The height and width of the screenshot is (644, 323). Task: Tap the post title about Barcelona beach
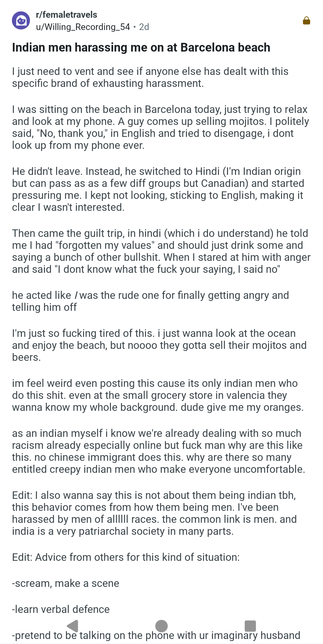click(x=141, y=48)
